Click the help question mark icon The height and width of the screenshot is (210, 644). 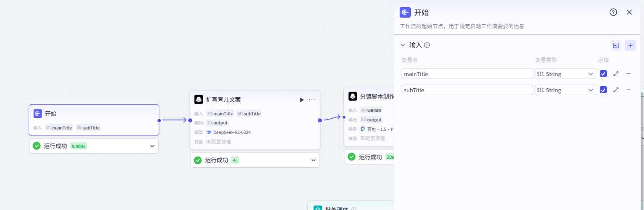click(613, 13)
